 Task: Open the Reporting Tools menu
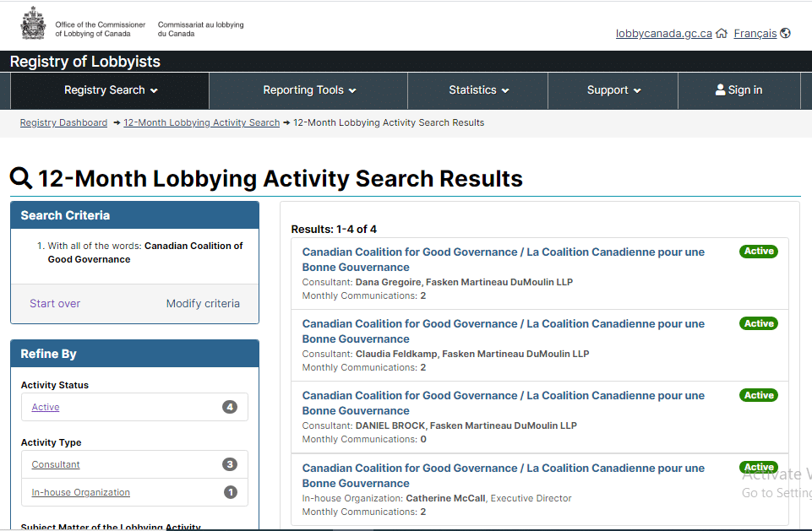click(x=308, y=90)
